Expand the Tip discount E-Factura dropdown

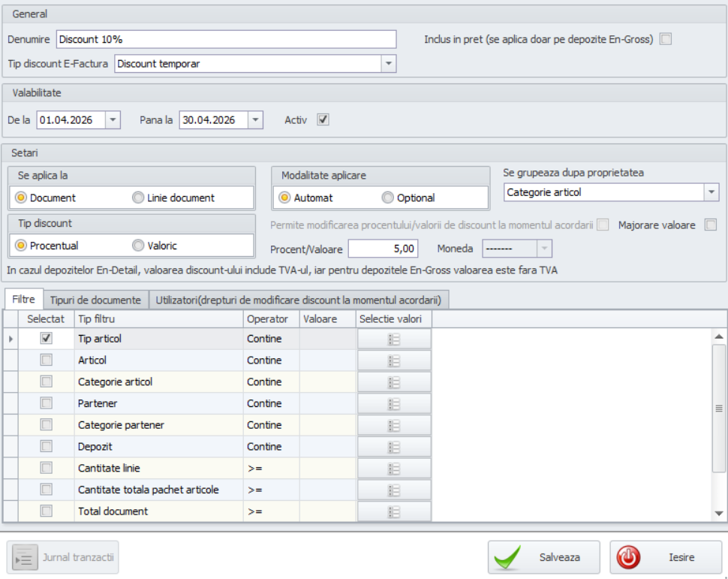point(388,65)
